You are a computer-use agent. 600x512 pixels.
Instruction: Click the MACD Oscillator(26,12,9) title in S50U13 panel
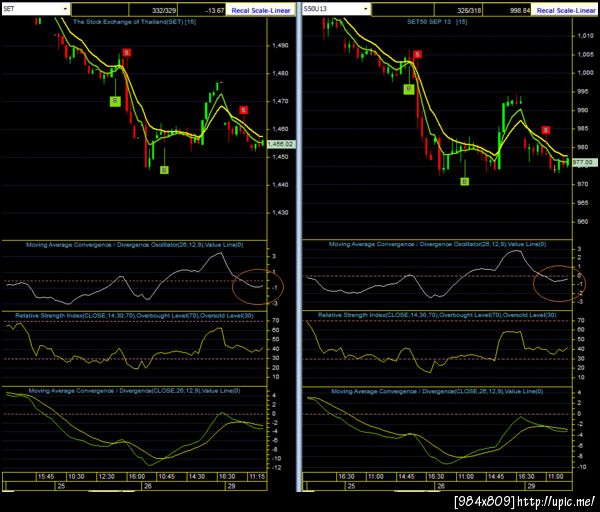[438, 244]
